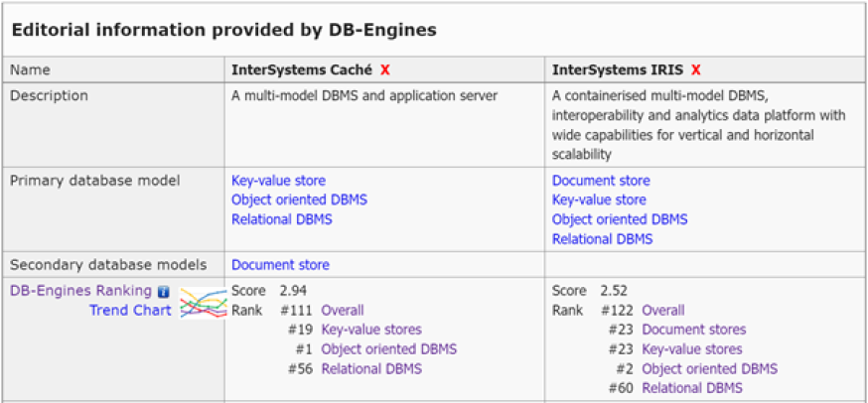
Task: Open Key-value stores ranking #19 link
Action: (371, 330)
